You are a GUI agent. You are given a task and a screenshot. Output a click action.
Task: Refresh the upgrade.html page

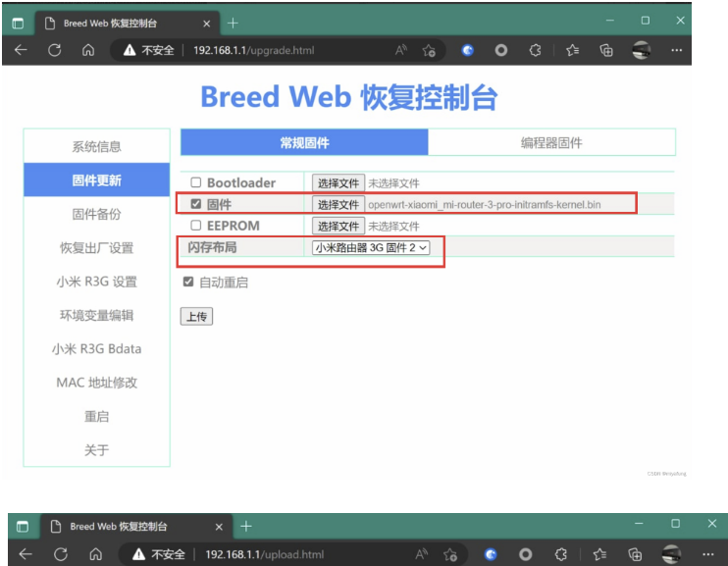coord(55,50)
